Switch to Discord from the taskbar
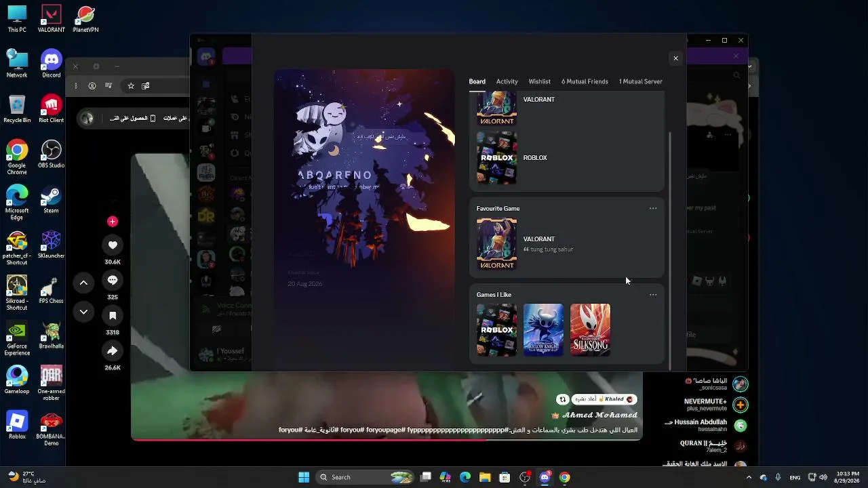 pos(545,477)
